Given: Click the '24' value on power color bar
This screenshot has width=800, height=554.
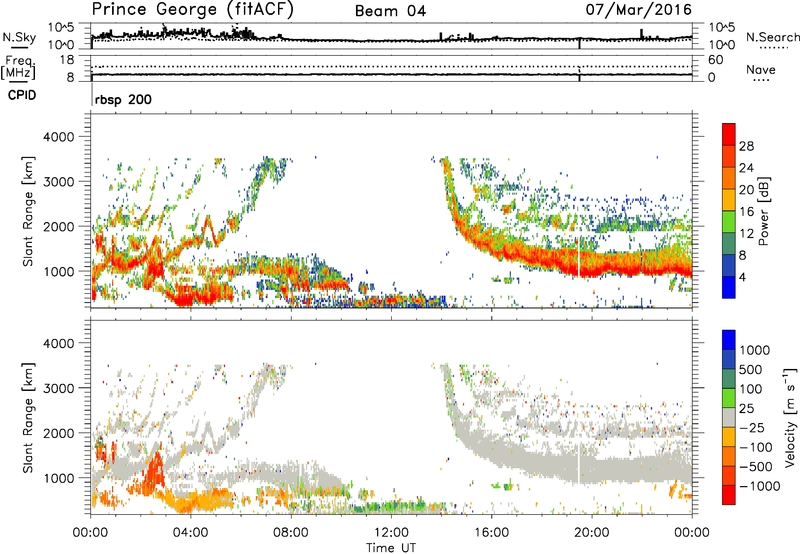Looking at the screenshot, I should [746, 168].
